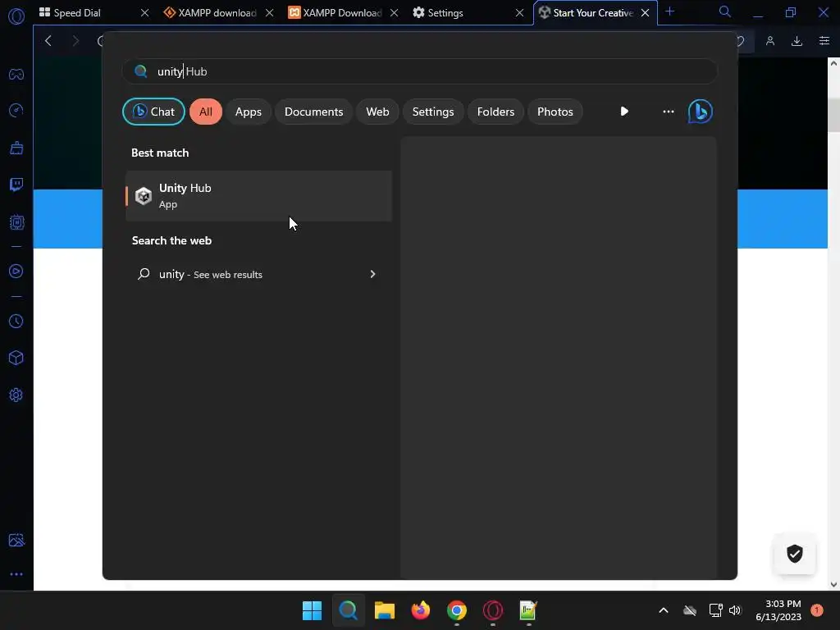Open GX Control speedometer sidebar icon
The height and width of the screenshot is (630, 840).
(16, 111)
